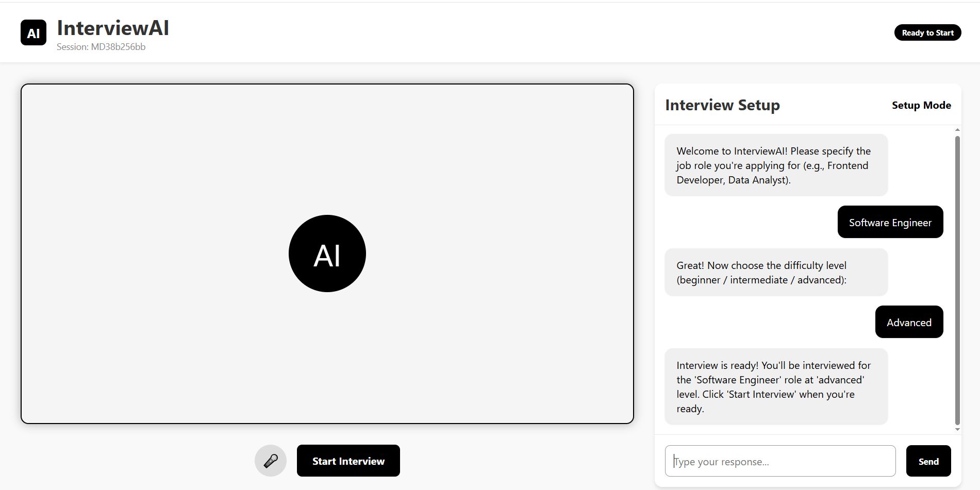Click the Welcome to InterviewAI message
This screenshot has height=490, width=980.
(776, 165)
